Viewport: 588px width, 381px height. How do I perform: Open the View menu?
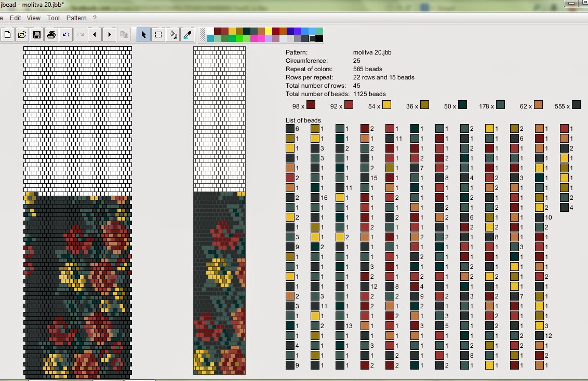click(34, 18)
